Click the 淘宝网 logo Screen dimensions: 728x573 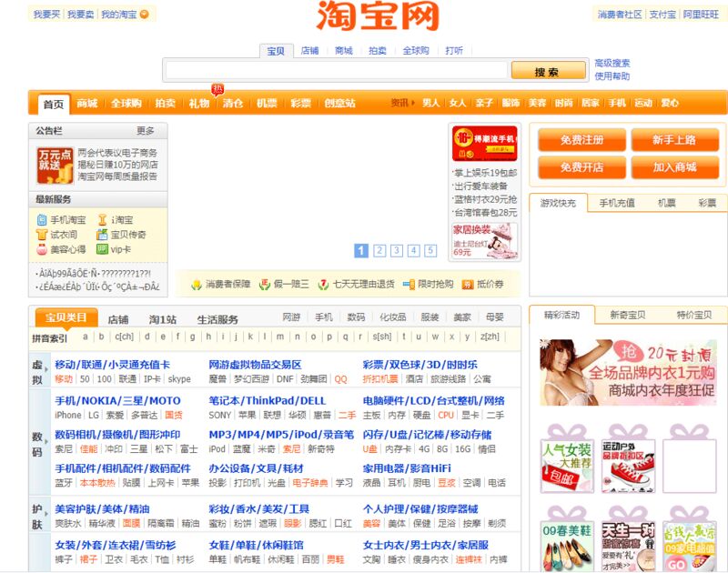pos(378,16)
